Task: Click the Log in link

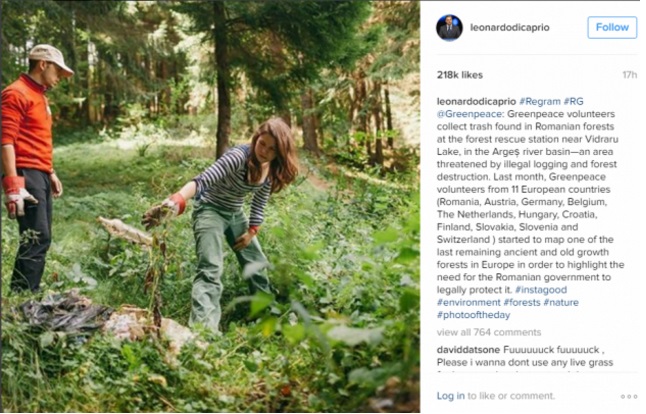Action: (x=450, y=396)
